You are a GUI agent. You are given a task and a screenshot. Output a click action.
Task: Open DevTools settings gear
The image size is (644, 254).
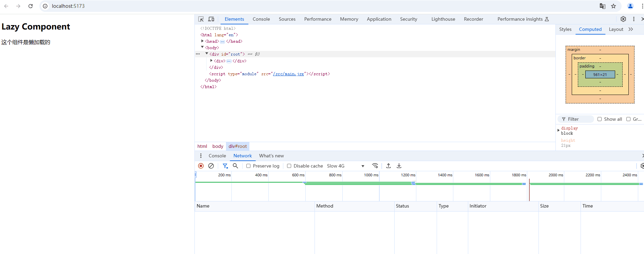click(x=623, y=19)
